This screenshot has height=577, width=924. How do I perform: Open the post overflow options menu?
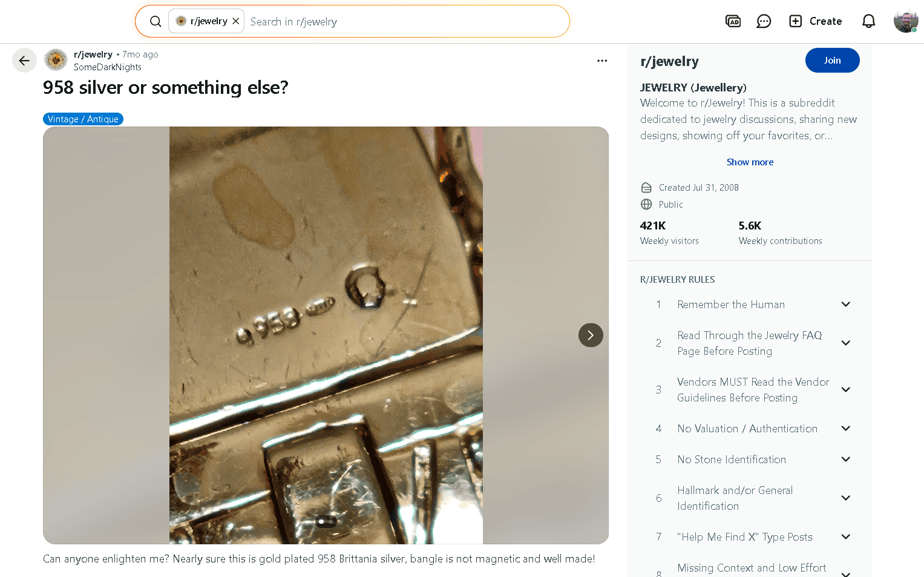(601, 61)
